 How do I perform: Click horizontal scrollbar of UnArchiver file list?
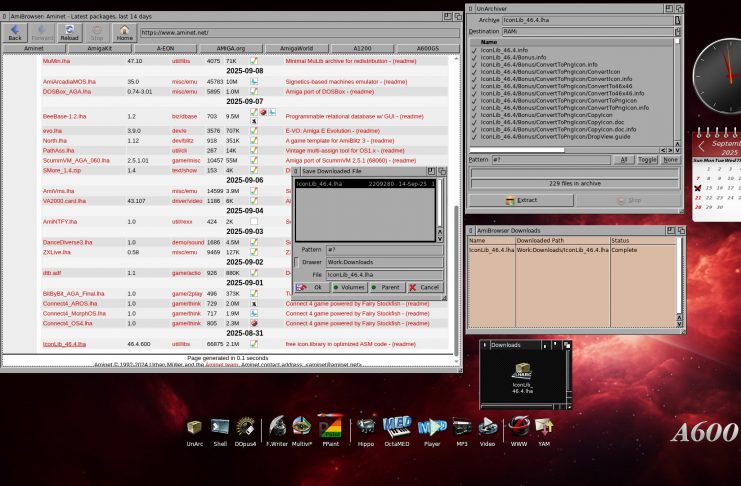(x=517, y=150)
